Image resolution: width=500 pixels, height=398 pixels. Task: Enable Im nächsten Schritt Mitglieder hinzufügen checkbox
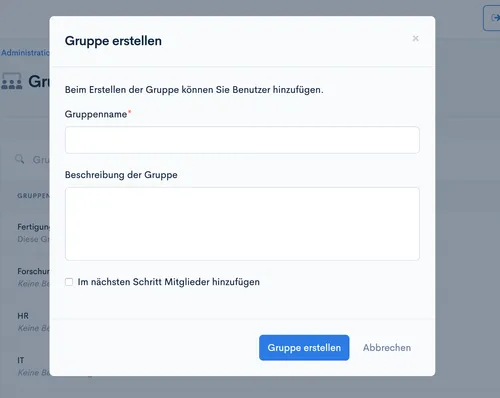[x=69, y=282]
